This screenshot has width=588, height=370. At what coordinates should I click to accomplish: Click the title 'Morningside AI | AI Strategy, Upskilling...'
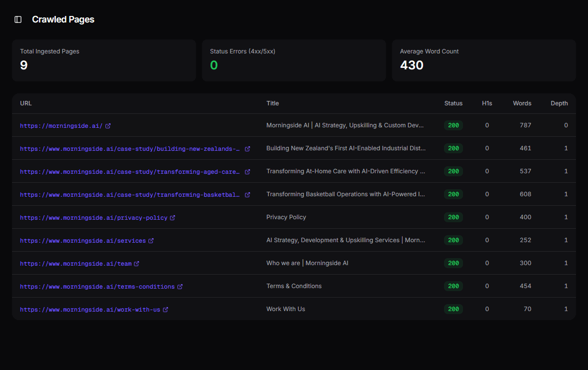point(345,125)
